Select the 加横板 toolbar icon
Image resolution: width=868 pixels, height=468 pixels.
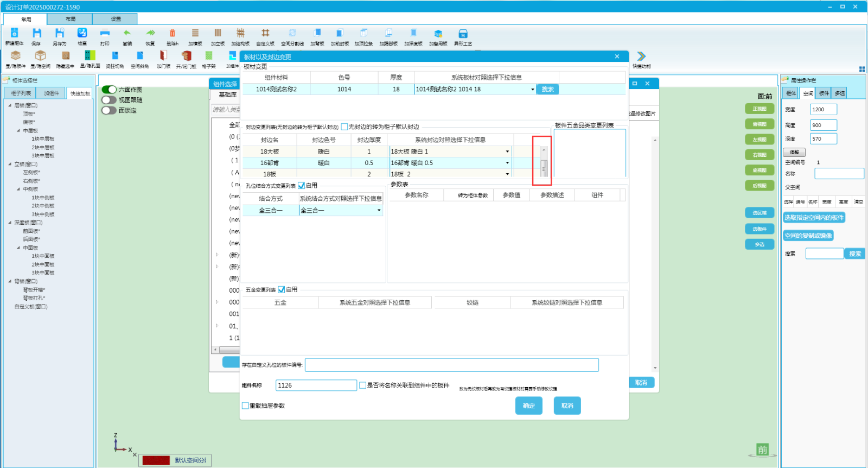click(x=195, y=34)
